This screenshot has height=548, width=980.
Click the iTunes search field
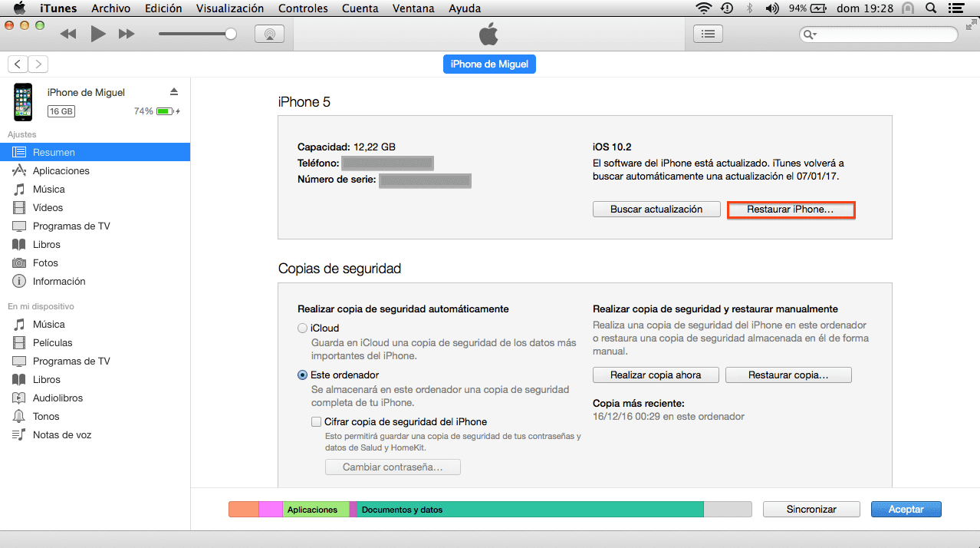point(879,35)
